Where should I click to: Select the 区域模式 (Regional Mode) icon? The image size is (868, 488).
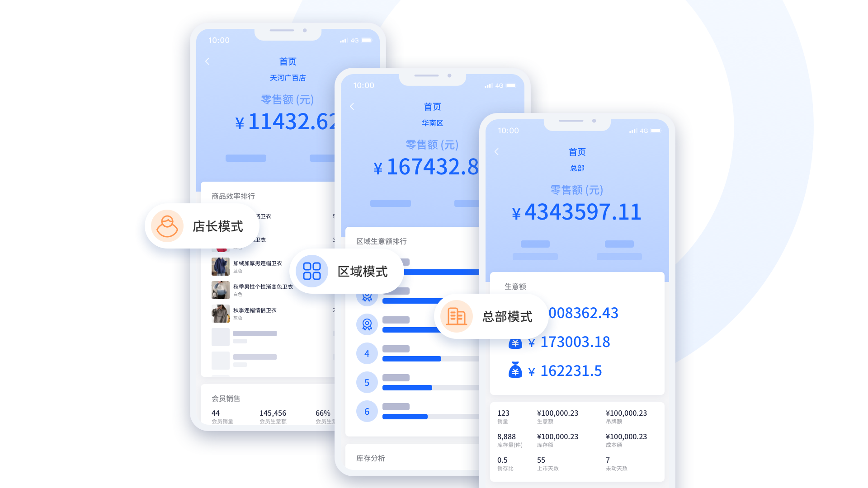click(x=312, y=271)
